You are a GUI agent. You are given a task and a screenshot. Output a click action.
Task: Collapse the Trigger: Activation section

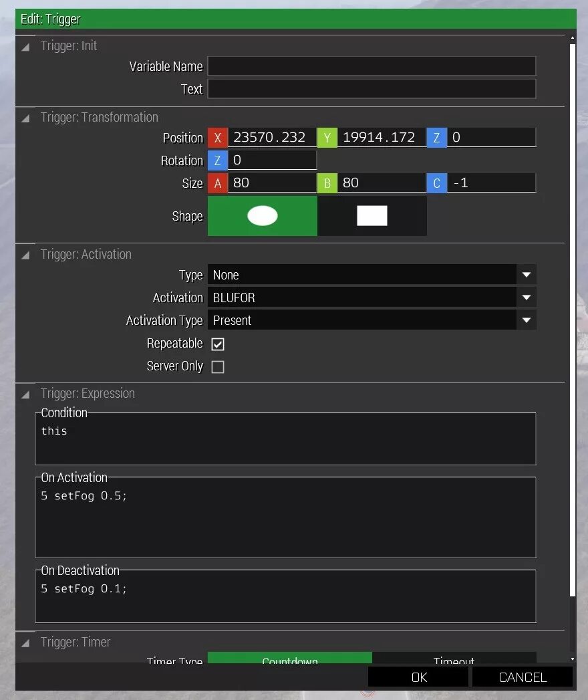[x=25, y=255]
